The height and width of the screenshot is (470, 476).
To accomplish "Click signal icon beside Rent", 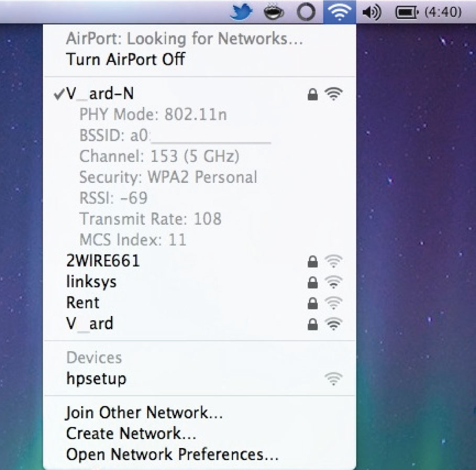I will tap(334, 303).
